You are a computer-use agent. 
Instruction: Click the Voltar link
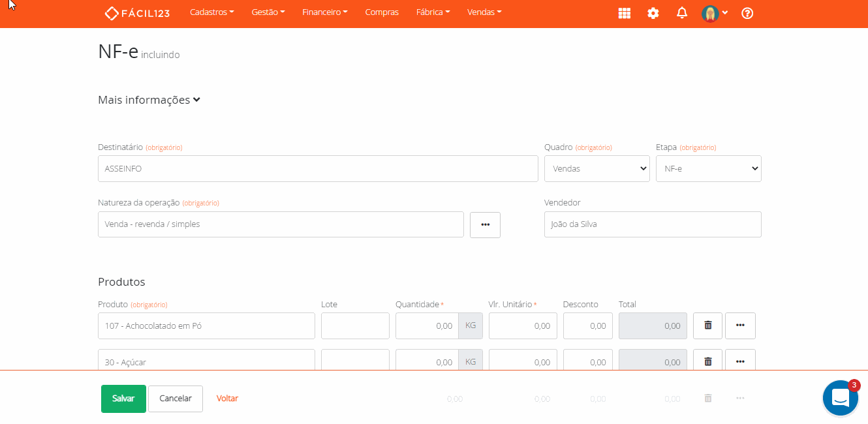(227, 399)
